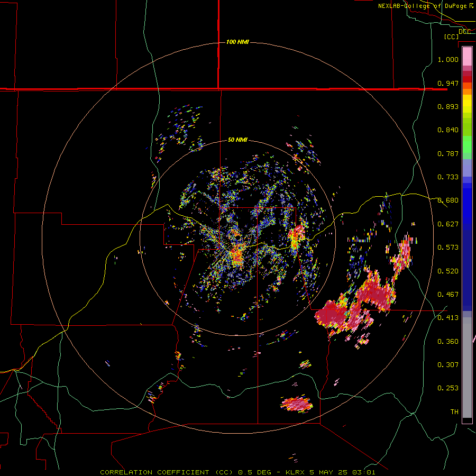Screen dimensions: 476x476
Task: Click the 0.573 scale value
Action: pos(448,248)
